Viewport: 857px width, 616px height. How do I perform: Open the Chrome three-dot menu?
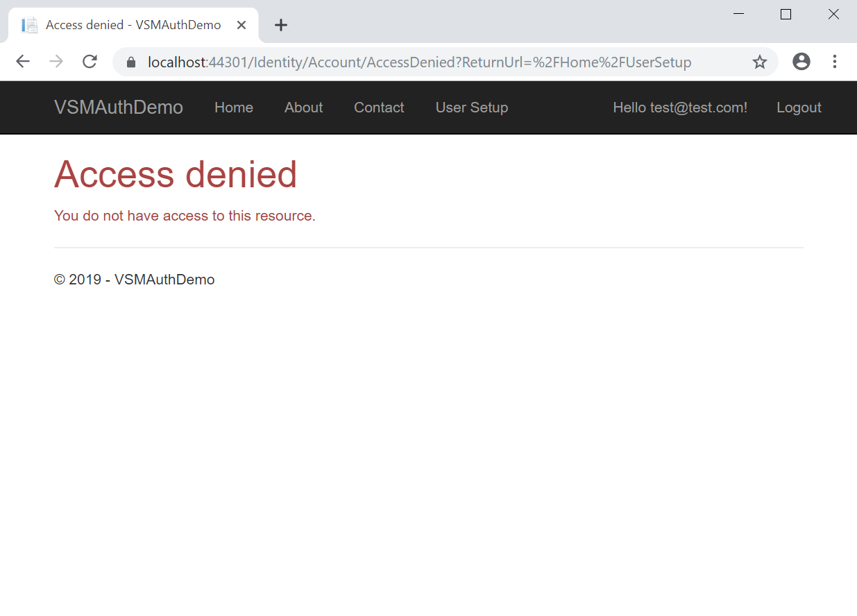(835, 62)
